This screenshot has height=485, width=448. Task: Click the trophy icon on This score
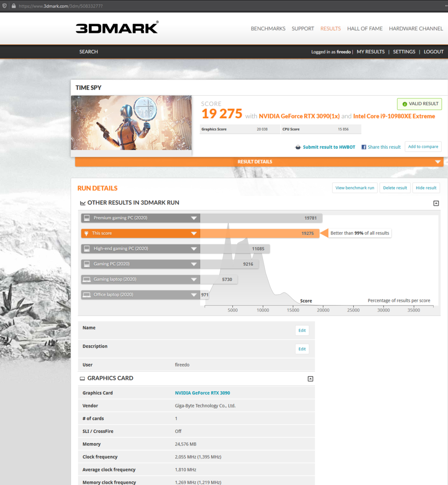click(86, 234)
